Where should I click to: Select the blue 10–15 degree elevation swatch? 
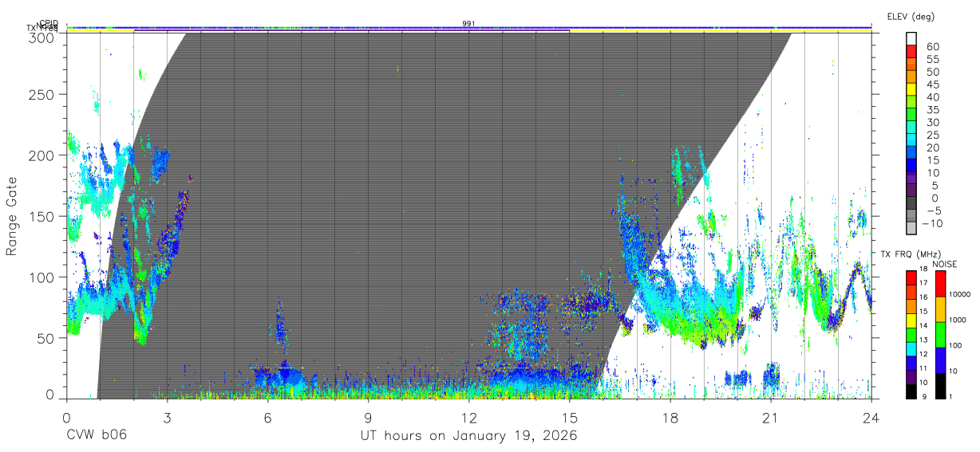[x=911, y=166]
